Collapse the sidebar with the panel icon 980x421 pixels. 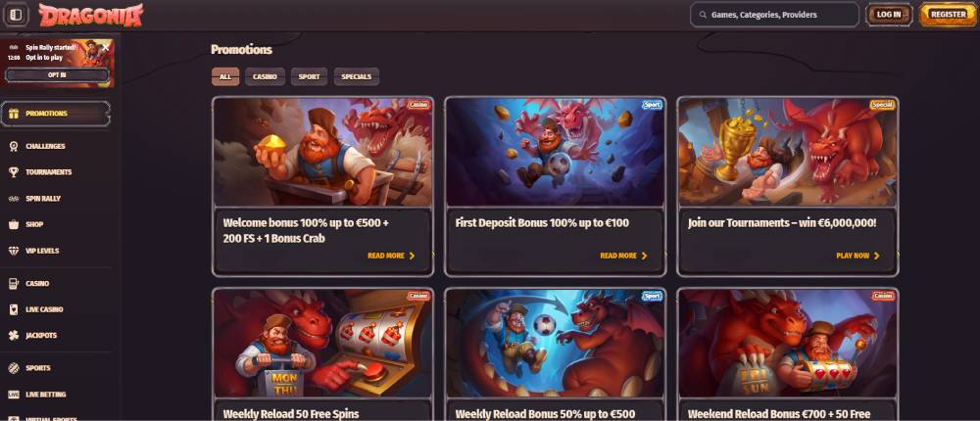click(16, 15)
